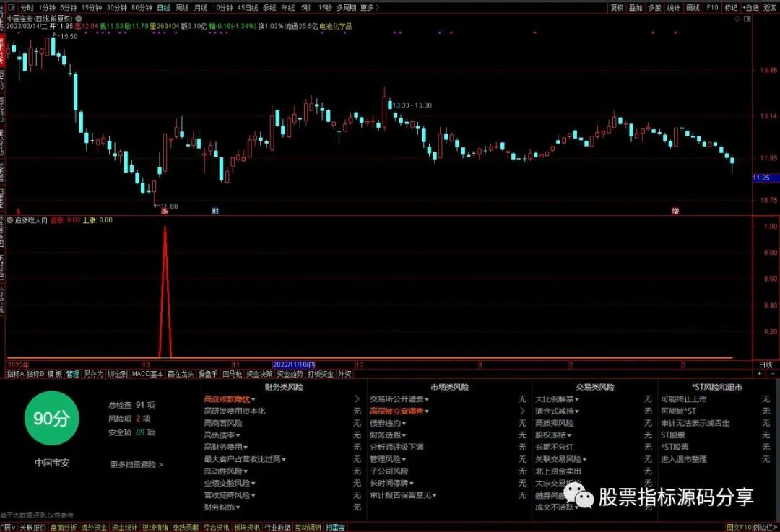Click the 增 marker near March on chart
Screen dimensions: 780x532
point(675,212)
